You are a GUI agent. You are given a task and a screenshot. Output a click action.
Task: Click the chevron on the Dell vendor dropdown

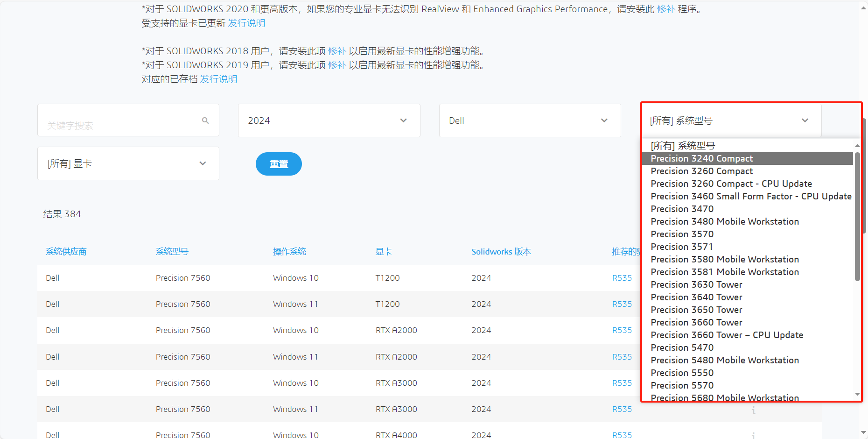coord(604,120)
